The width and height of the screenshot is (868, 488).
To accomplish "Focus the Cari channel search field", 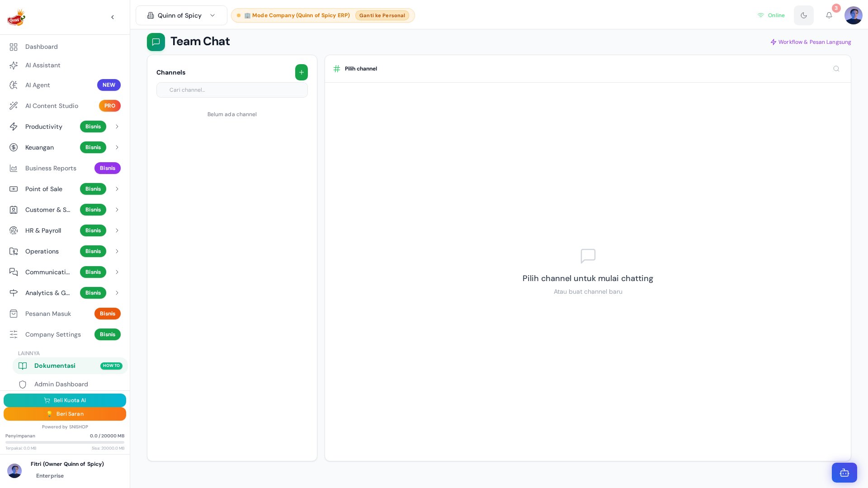I will [x=232, y=90].
